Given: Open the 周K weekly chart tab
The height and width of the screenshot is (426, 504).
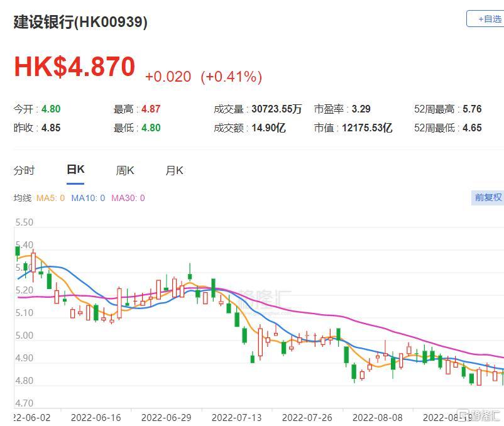Looking at the screenshot, I should [125, 170].
